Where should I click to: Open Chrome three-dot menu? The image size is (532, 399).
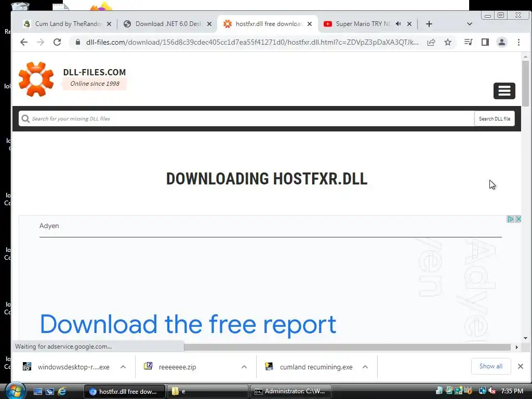pos(518,42)
